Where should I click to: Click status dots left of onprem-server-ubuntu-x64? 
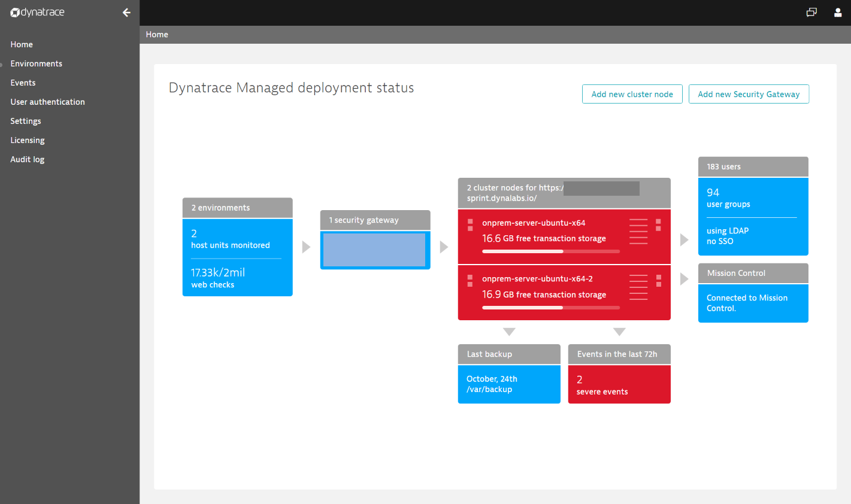[x=470, y=224]
